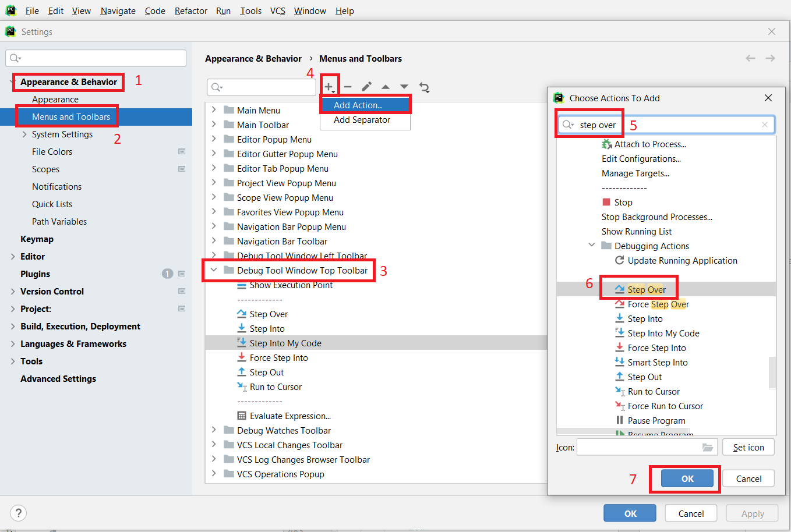Select Evaluate Expression in toolbar tree
Screen dimensions: 791x532
coord(290,416)
